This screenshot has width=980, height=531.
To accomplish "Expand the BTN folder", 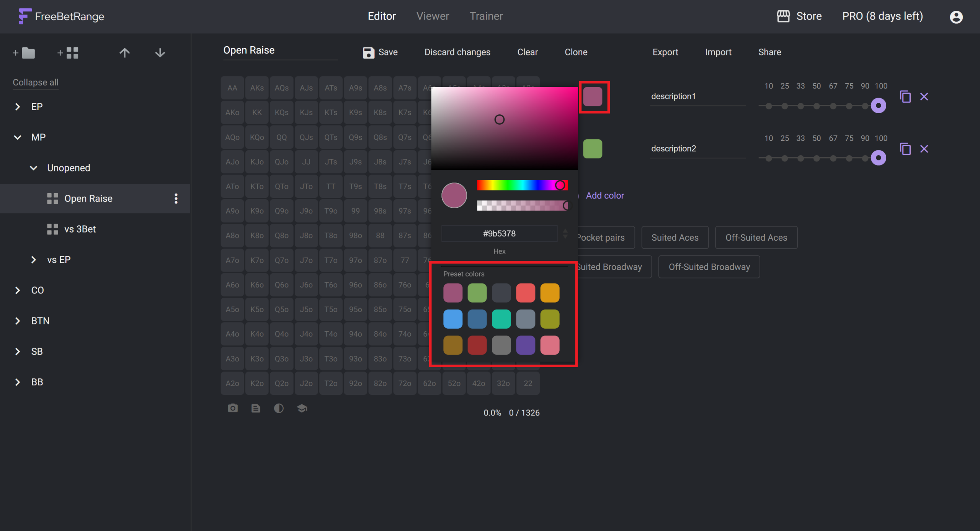I will (x=18, y=321).
